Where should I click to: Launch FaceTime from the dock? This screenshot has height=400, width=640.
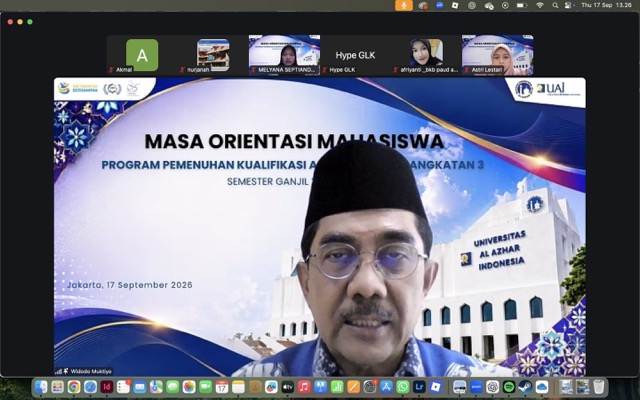coord(205,387)
